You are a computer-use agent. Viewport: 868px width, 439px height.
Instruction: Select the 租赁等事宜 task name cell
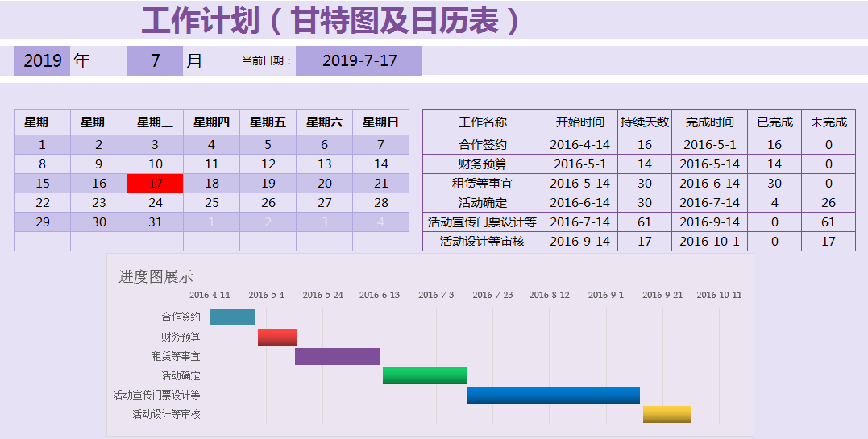(x=482, y=183)
